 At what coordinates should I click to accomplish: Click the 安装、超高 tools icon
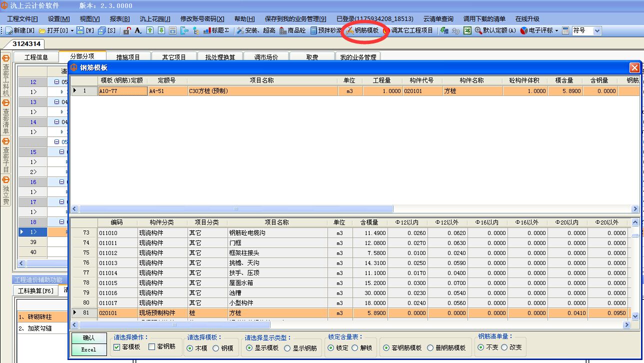[240, 30]
